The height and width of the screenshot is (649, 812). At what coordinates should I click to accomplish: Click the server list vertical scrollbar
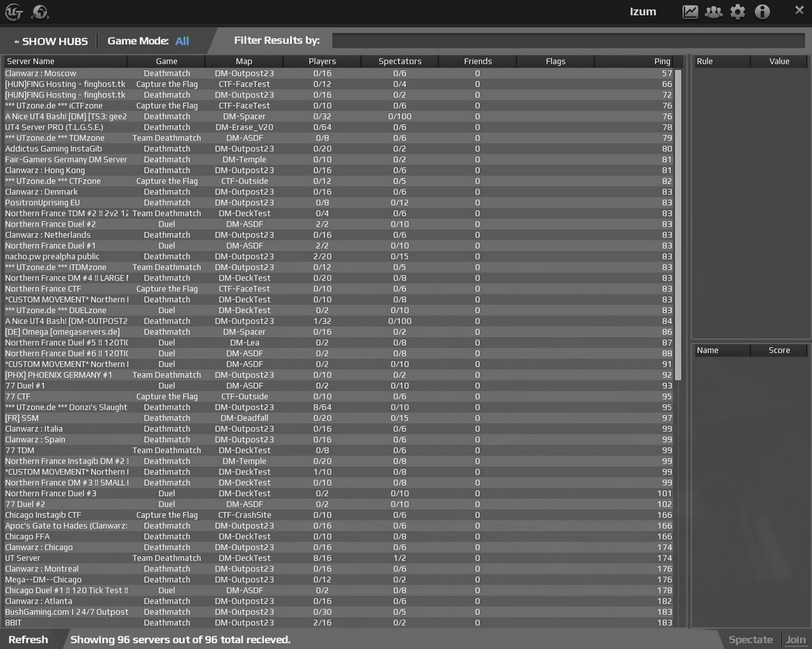[678, 224]
